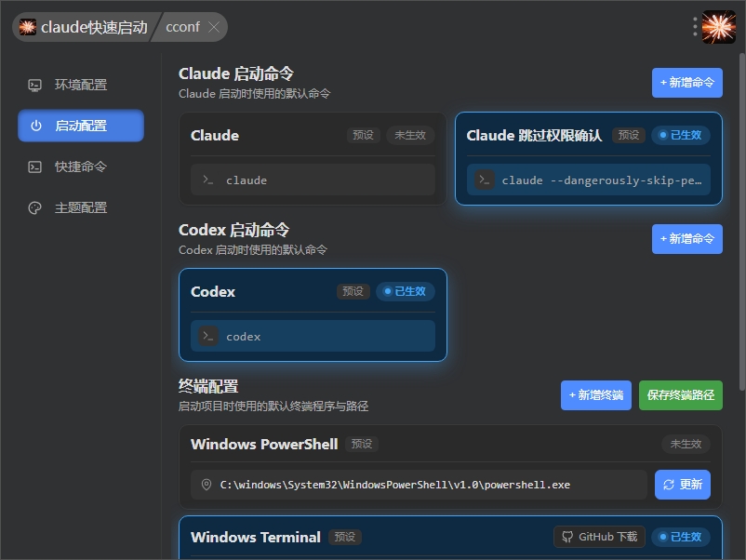Switch to the claude快速启动 tab
This screenshot has width=746, height=560.
coord(84,27)
